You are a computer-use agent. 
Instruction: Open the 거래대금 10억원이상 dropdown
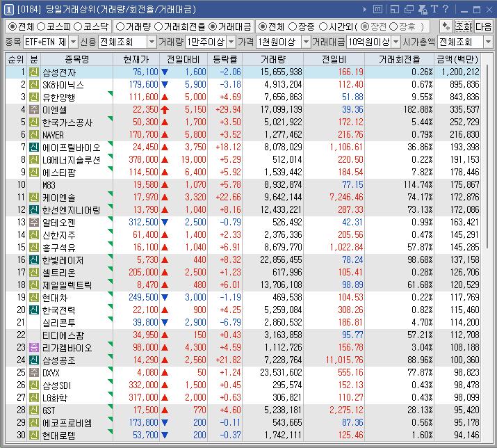point(396,42)
